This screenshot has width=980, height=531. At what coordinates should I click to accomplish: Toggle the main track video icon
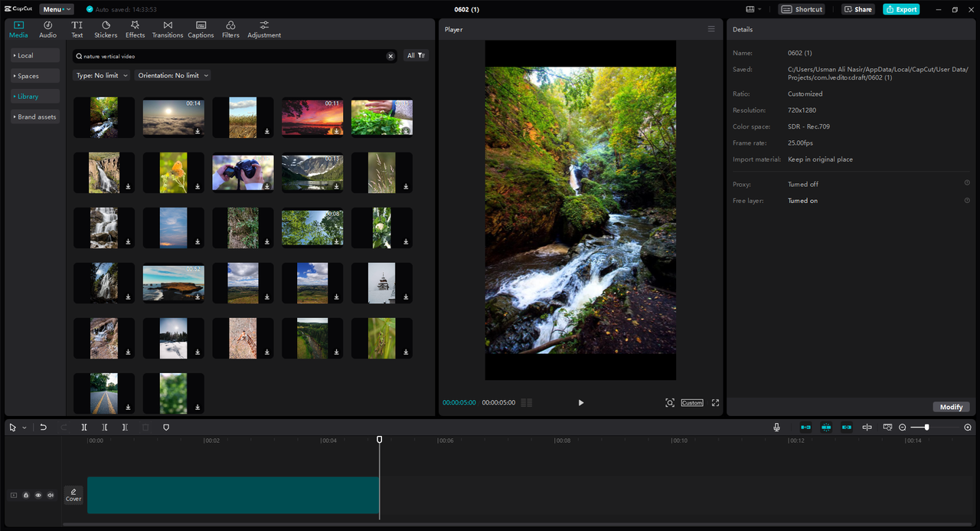(x=14, y=496)
